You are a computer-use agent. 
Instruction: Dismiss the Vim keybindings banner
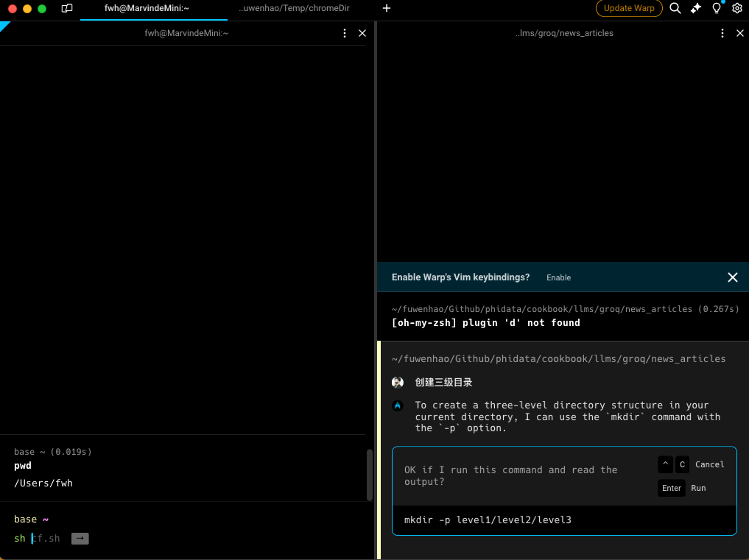coord(732,277)
